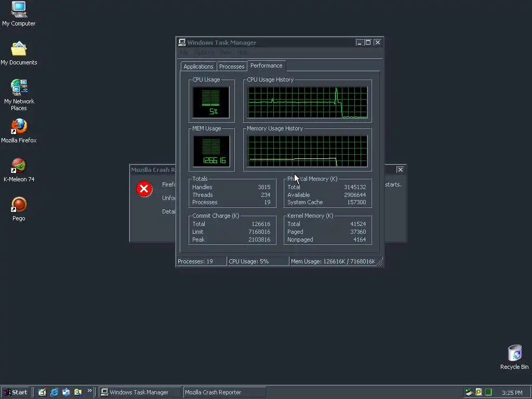Switch to the Applications tab
This screenshot has height=399, width=532.
tap(198, 66)
